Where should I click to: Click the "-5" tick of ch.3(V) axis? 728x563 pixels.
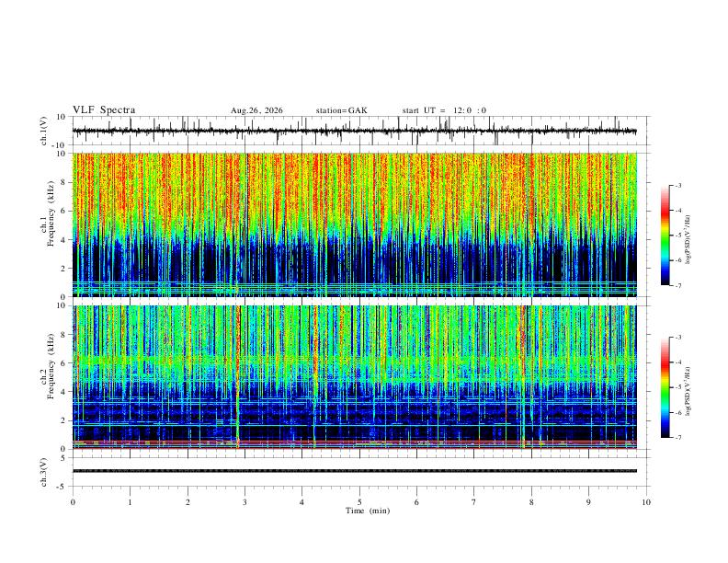63,487
